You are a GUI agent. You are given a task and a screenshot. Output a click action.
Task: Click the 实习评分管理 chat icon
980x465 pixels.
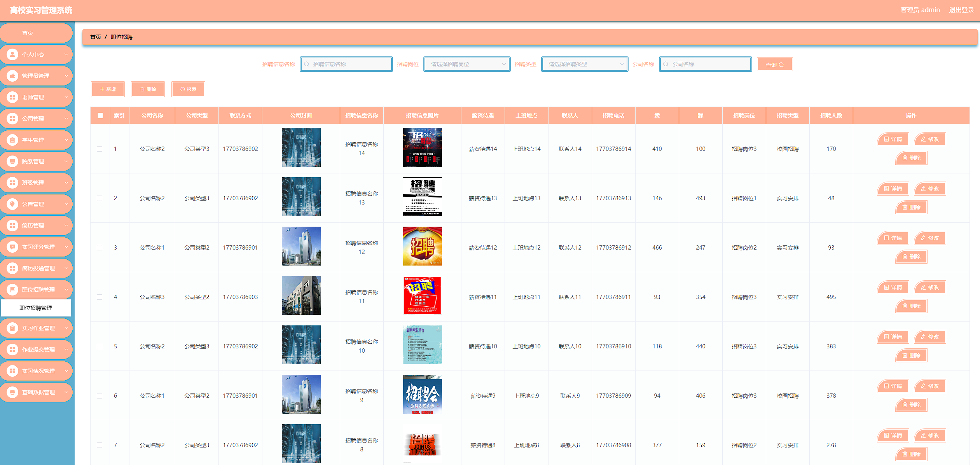point(12,247)
